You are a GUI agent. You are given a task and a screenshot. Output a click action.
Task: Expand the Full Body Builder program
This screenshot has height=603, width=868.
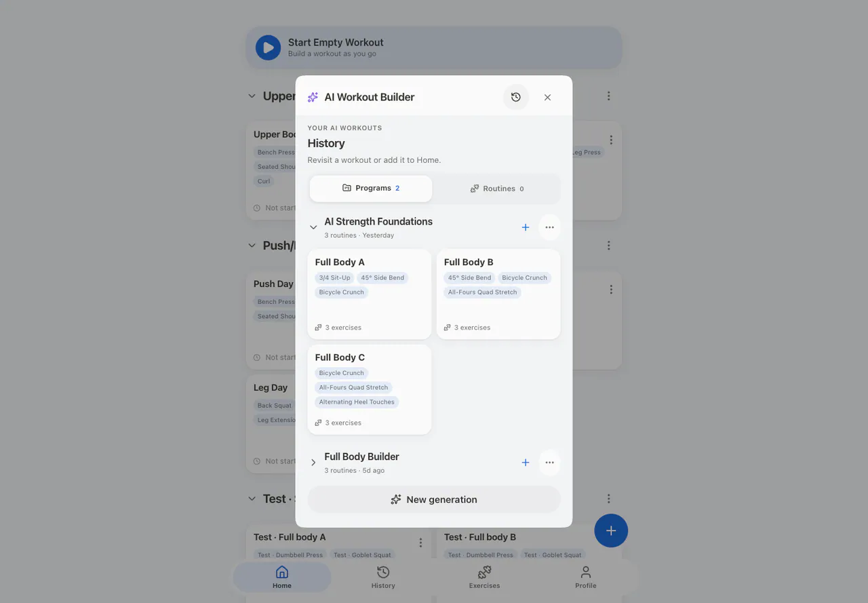click(313, 463)
